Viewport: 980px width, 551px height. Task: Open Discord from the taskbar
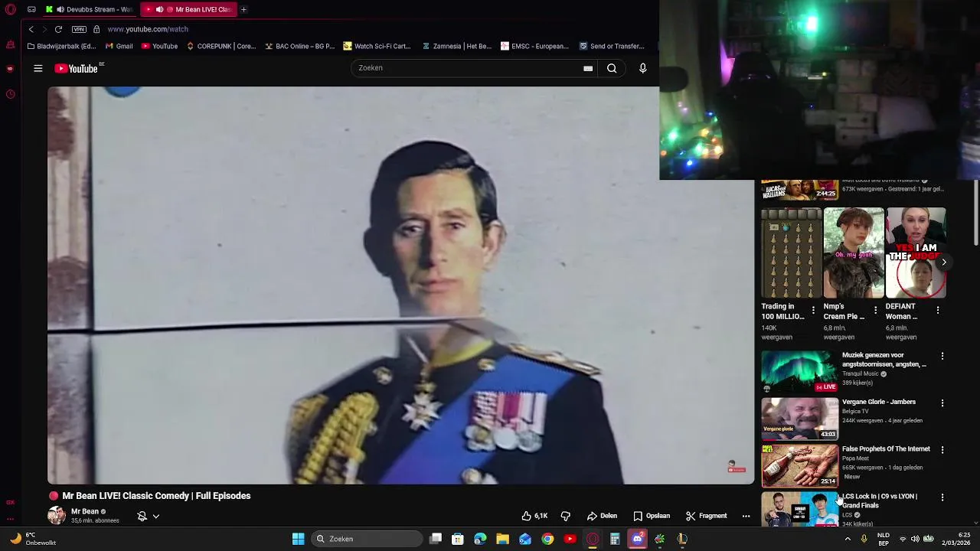pyautogui.click(x=637, y=539)
